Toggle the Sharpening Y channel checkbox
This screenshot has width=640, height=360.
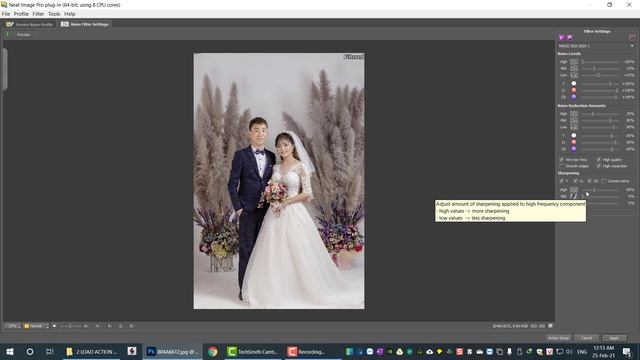(x=562, y=181)
